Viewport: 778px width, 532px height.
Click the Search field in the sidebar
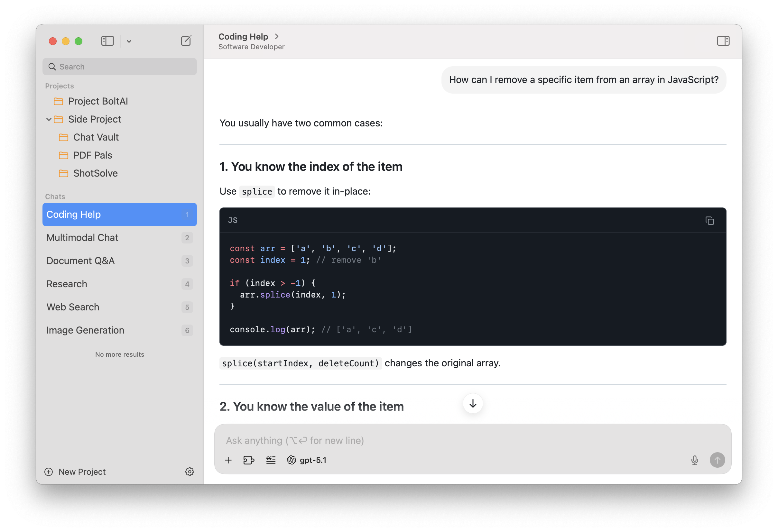pos(119,66)
